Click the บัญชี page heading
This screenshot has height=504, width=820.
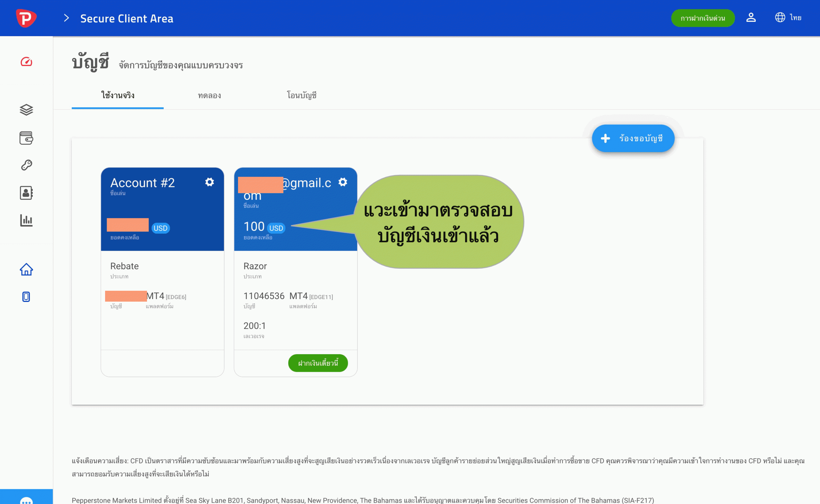coord(90,62)
